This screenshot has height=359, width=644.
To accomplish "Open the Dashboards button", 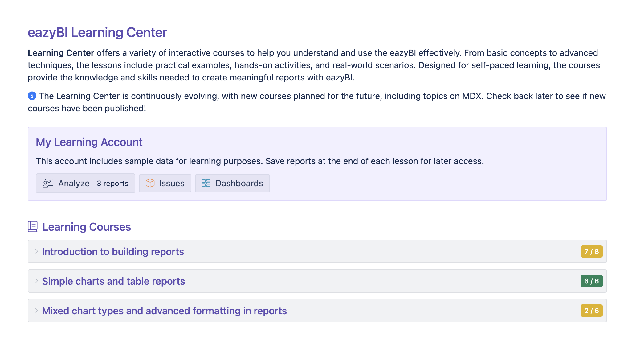I will (x=232, y=183).
